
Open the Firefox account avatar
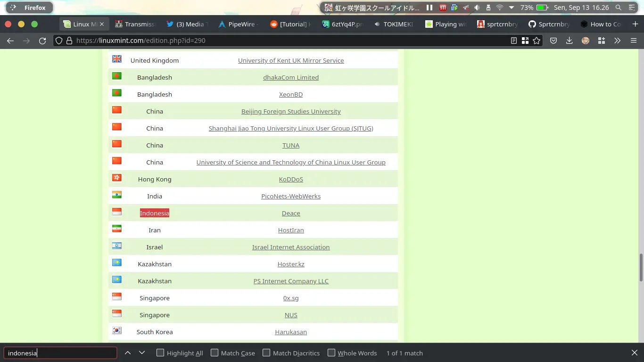(x=586, y=41)
